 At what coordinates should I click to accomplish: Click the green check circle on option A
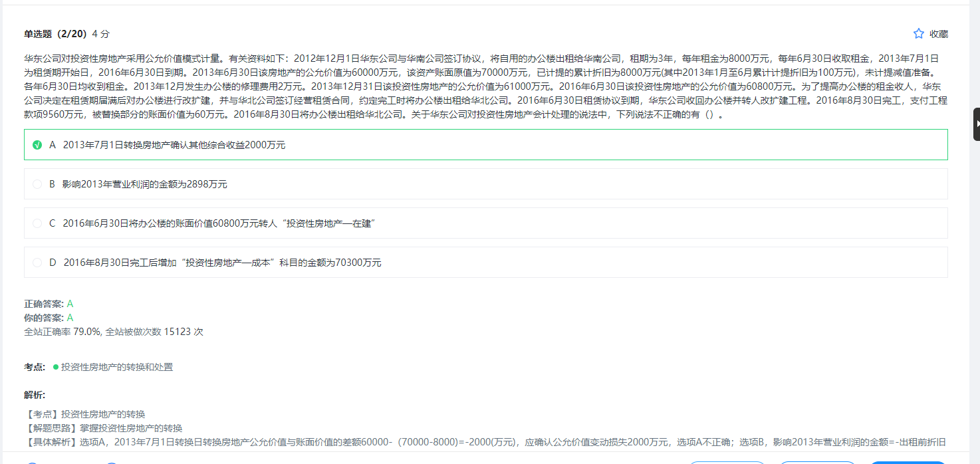click(37, 145)
